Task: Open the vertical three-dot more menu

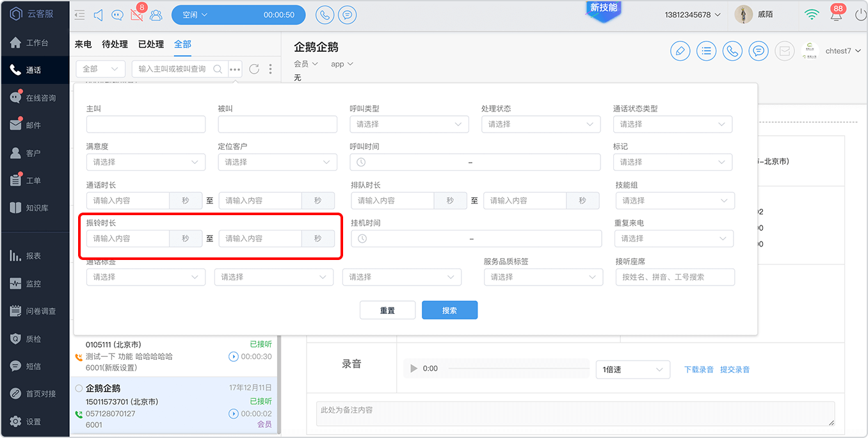Action: (271, 69)
